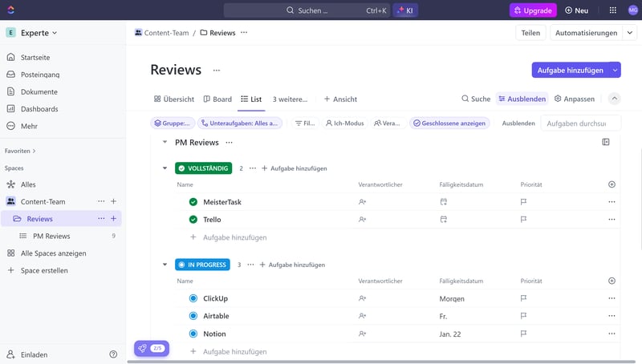
Task: Switch to the Übersicht tab
Action: pyautogui.click(x=173, y=99)
